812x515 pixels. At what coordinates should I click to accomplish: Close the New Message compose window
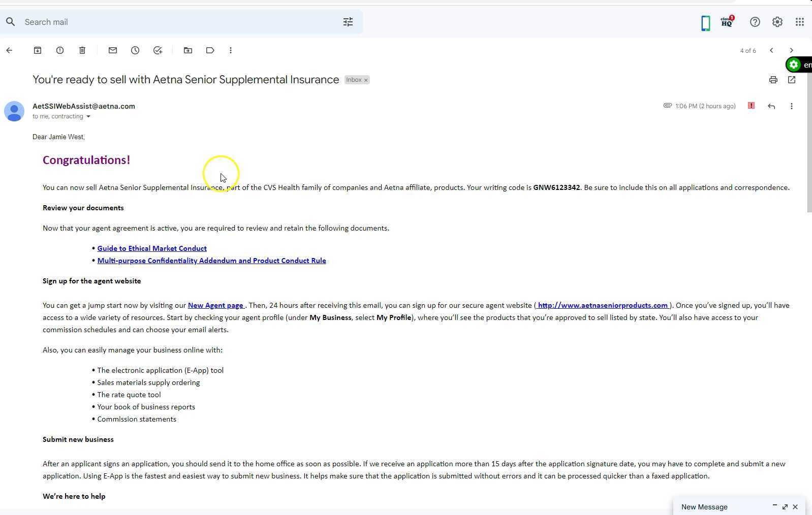click(x=795, y=507)
